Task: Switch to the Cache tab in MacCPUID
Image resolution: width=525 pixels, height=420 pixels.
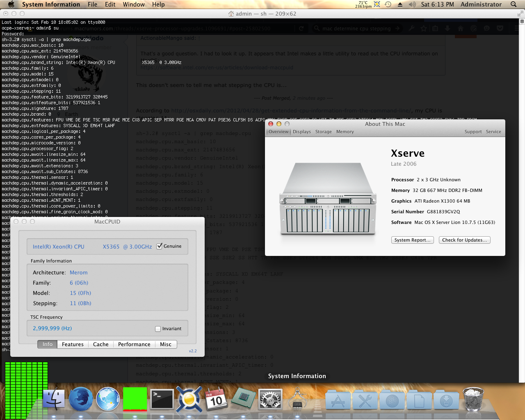Action: (101, 344)
